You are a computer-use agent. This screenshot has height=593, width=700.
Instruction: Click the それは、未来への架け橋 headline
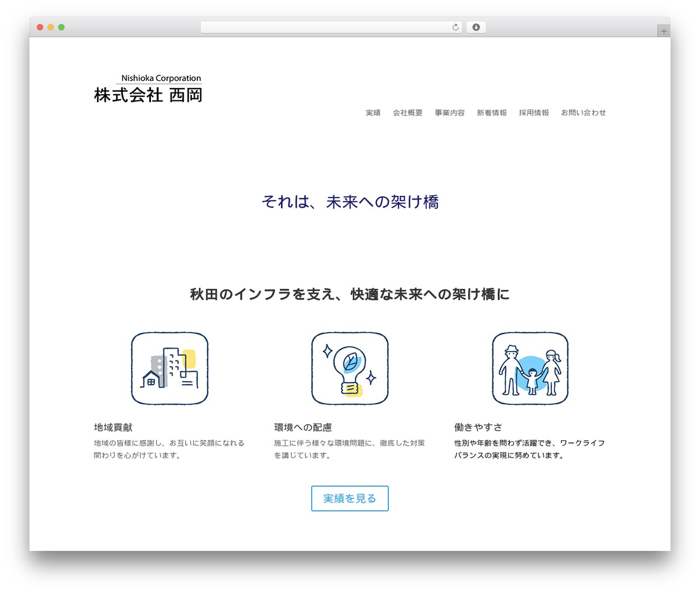click(x=350, y=202)
